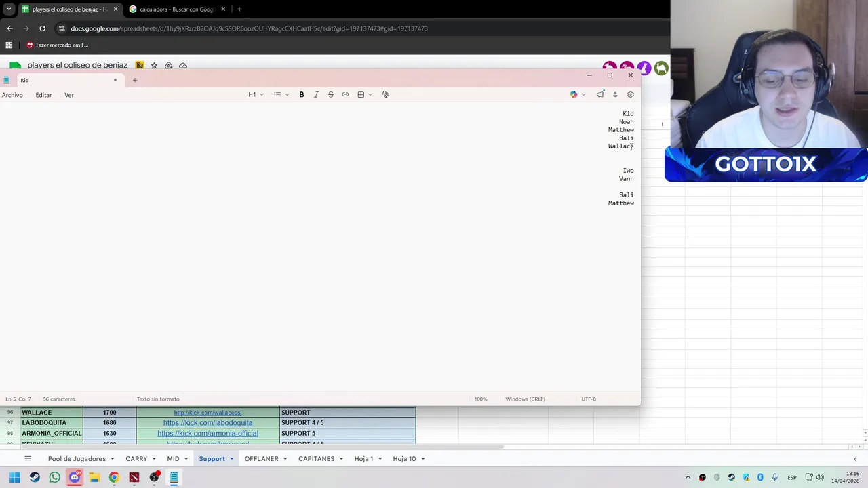Open File Explorer from the taskbar
The width and height of the screenshot is (868, 488).
tap(94, 477)
